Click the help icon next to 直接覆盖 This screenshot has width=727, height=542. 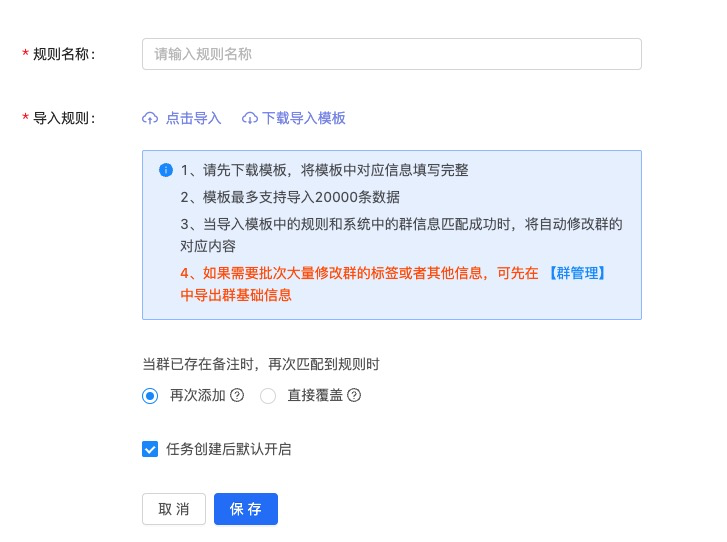point(354,395)
